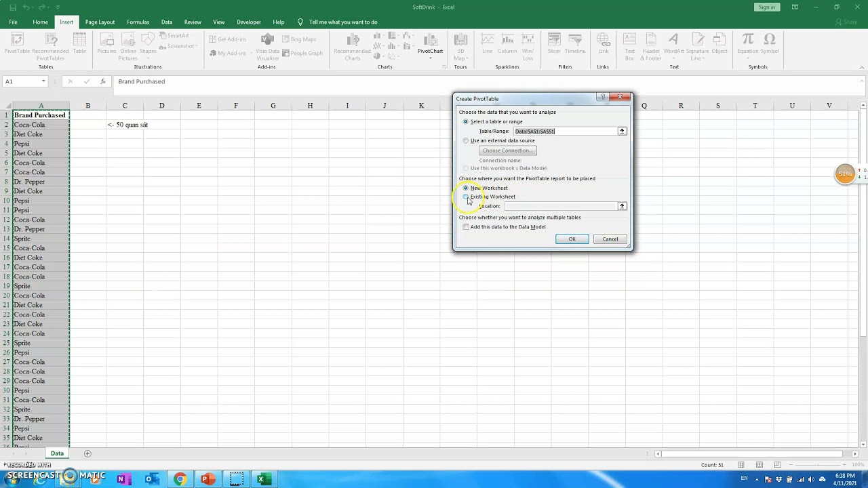Open 3D Map tool

tap(460, 47)
